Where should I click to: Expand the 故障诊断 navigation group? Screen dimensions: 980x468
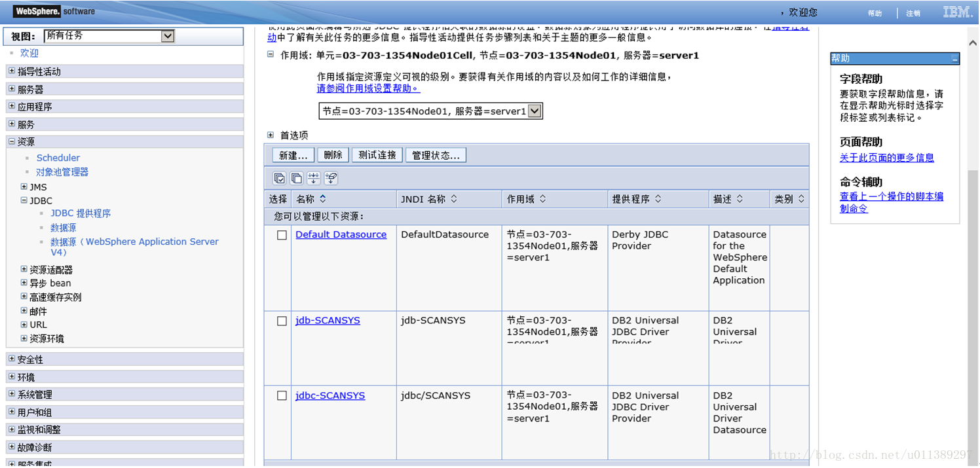pos(12,448)
